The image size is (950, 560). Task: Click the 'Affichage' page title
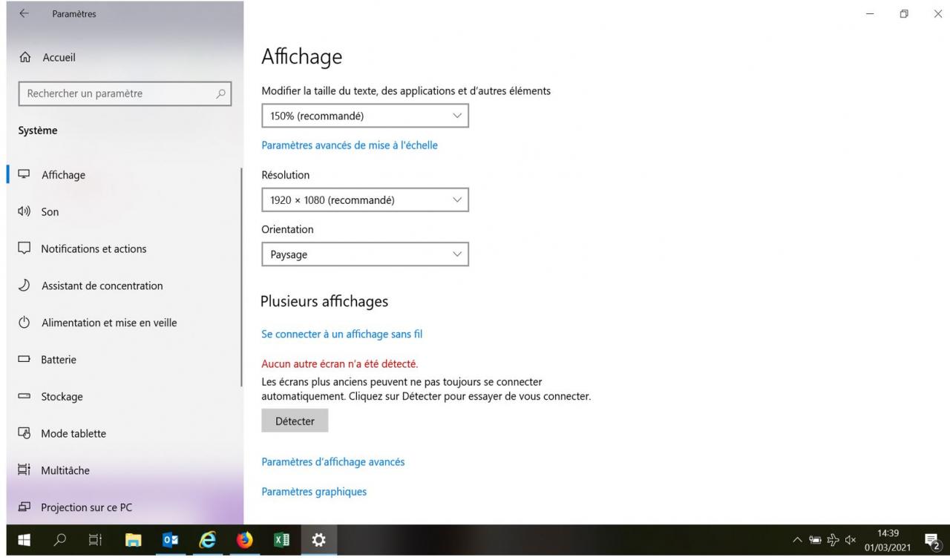pyautogui.click(x=302, y=57)
